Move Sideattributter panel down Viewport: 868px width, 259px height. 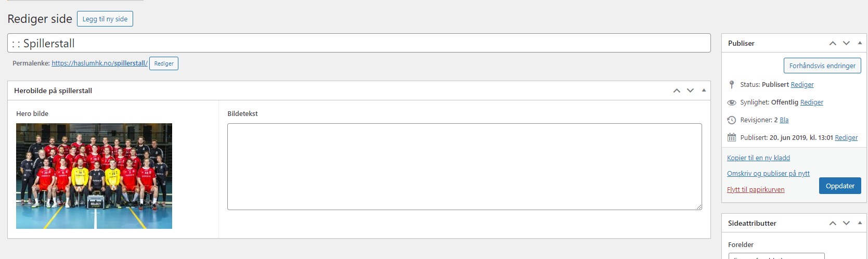846,223
